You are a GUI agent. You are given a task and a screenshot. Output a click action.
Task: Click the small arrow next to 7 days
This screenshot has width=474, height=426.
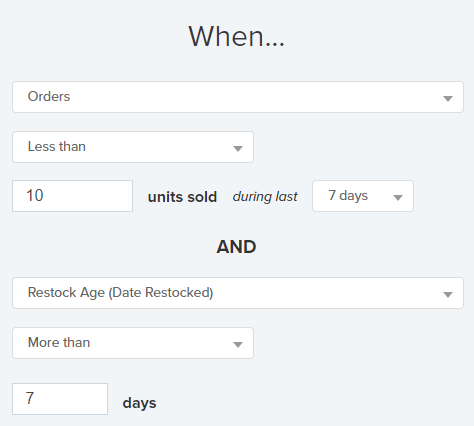[x=398, y=198]
